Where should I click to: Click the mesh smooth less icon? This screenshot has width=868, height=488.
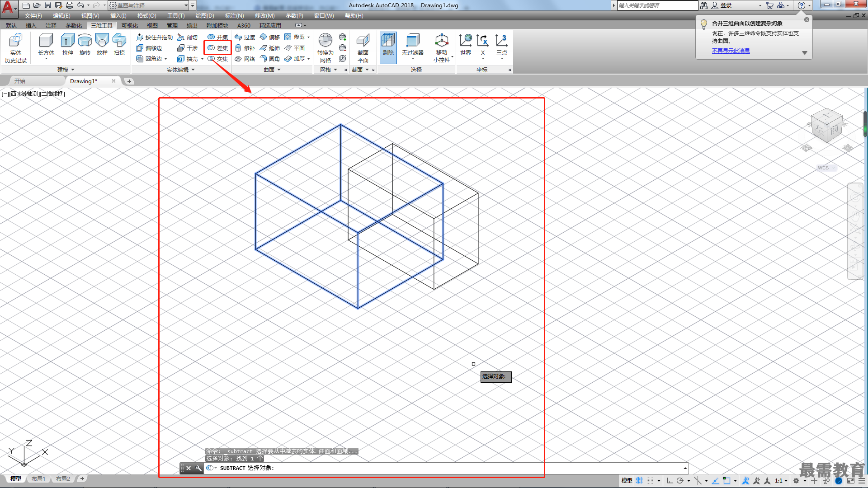[x=343, y=48]
